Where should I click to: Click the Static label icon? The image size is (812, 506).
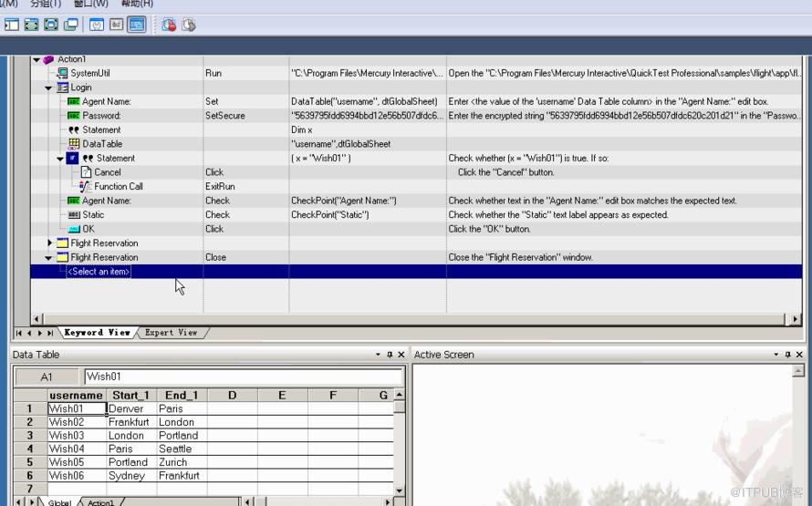pos(74,215)
